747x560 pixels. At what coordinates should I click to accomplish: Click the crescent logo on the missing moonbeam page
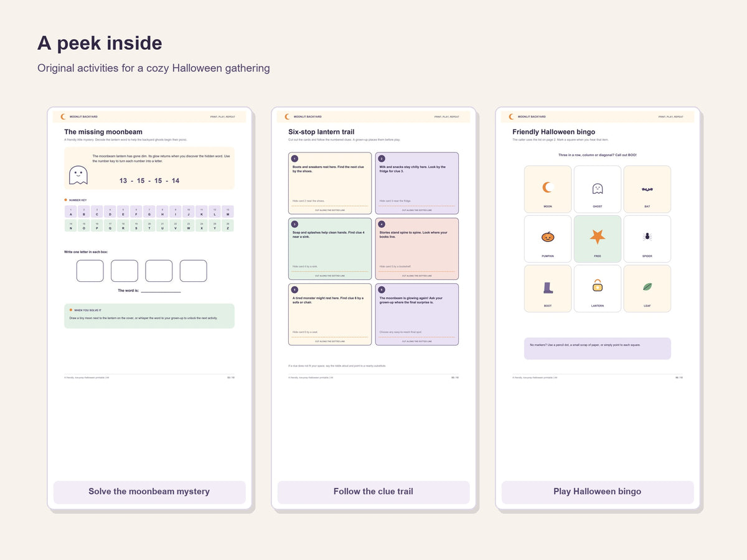pyautogui.click(x=63, y=116)
